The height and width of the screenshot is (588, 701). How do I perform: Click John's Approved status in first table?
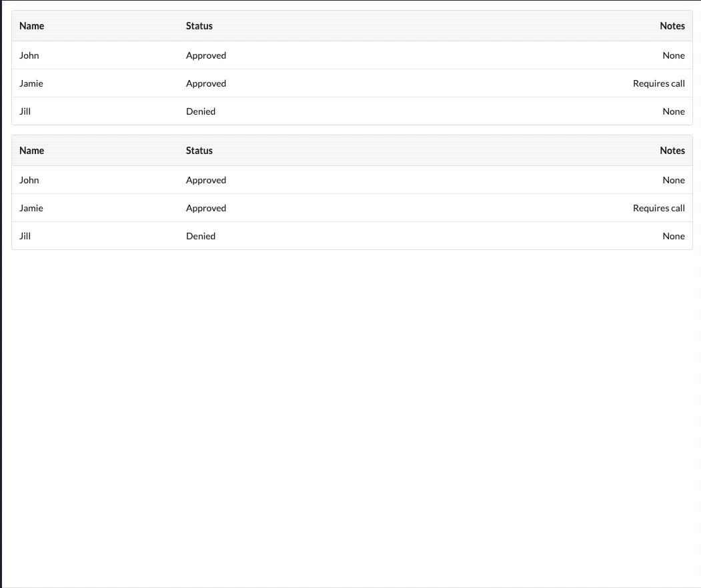point(205,55)
